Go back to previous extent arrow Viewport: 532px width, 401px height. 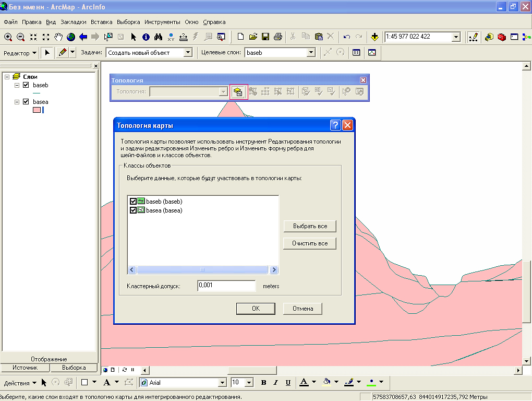(x=83, y=37)
